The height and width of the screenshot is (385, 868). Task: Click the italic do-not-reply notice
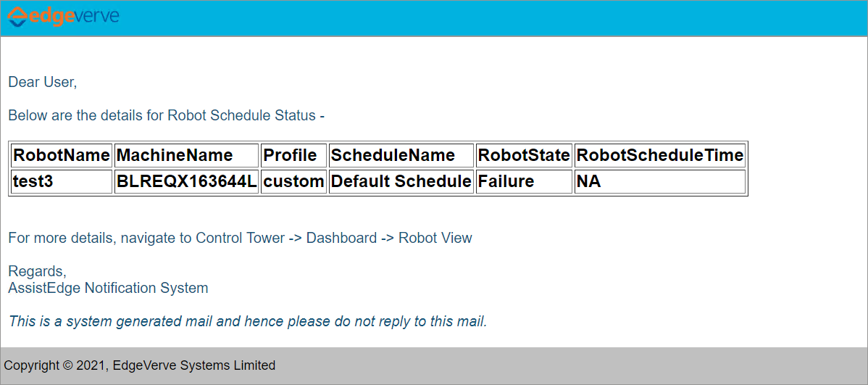248,321
